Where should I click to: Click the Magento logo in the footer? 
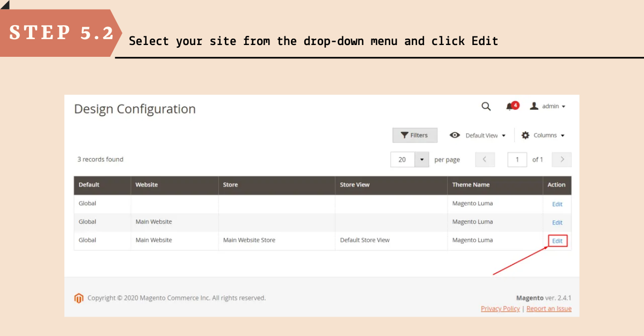pyautogui.click(x=79, y=298)
